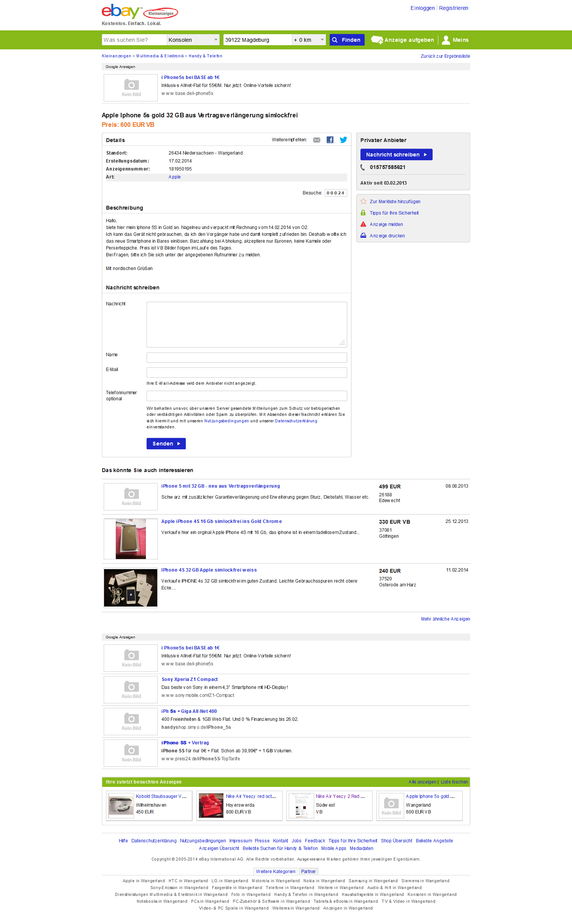The height and width of the screenshot is (924, 572).
Task: Open Kleinanzeigen breadcrumb link
Action: click(116, 56)
